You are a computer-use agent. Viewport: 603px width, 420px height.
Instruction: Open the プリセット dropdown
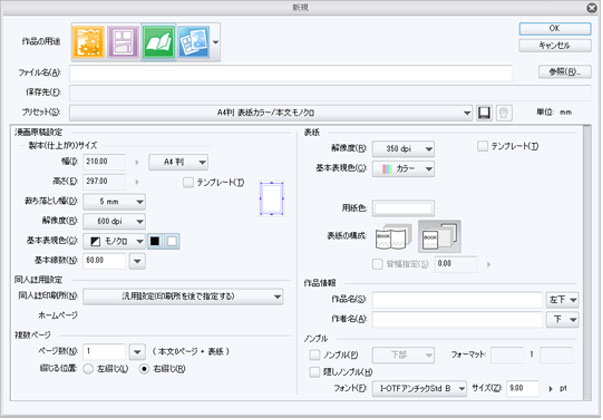tap(271, 113)
